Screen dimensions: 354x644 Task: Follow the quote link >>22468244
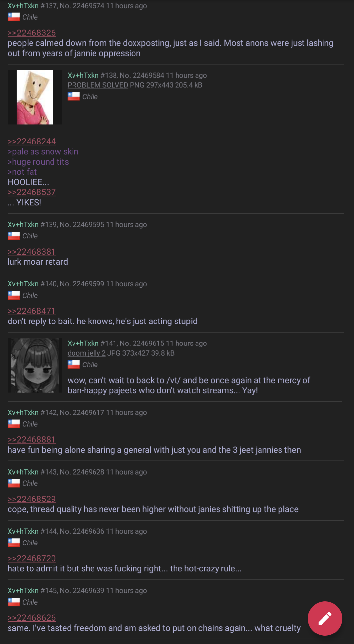[x=32, y=141]
